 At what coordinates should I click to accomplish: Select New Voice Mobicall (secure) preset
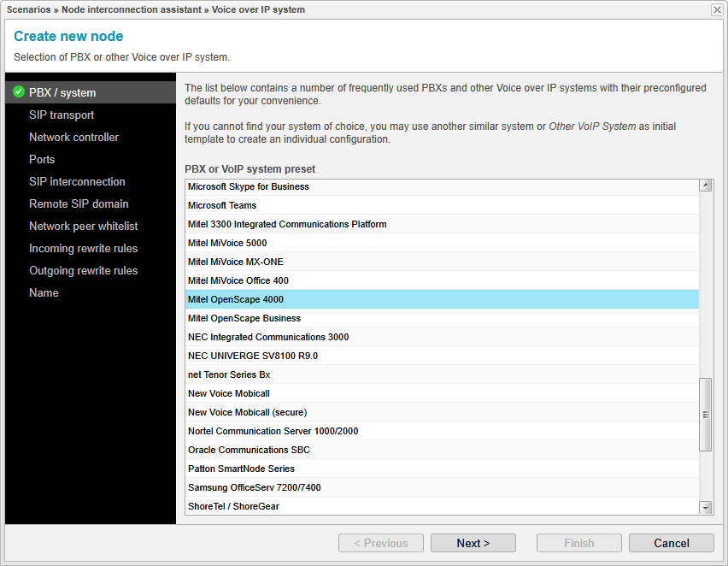pyautogui.click(x=247, y=412)
